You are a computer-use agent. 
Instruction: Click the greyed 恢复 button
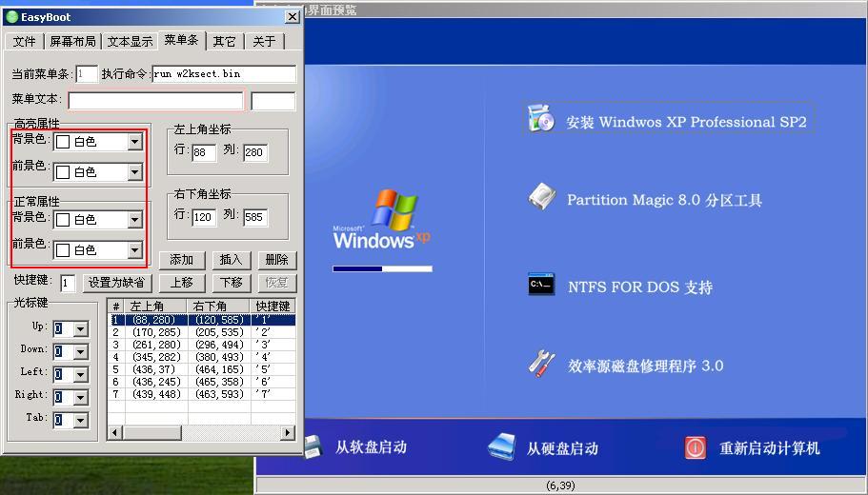point(276,283)
